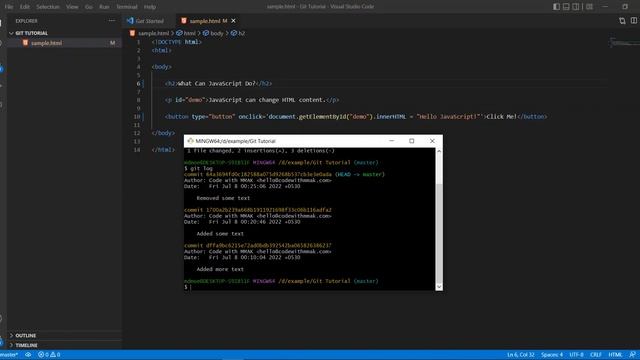This screenshot has height=360, width=640.
Task: Minimize the MINGW64 terminal window
Action: tap(391, 141)
